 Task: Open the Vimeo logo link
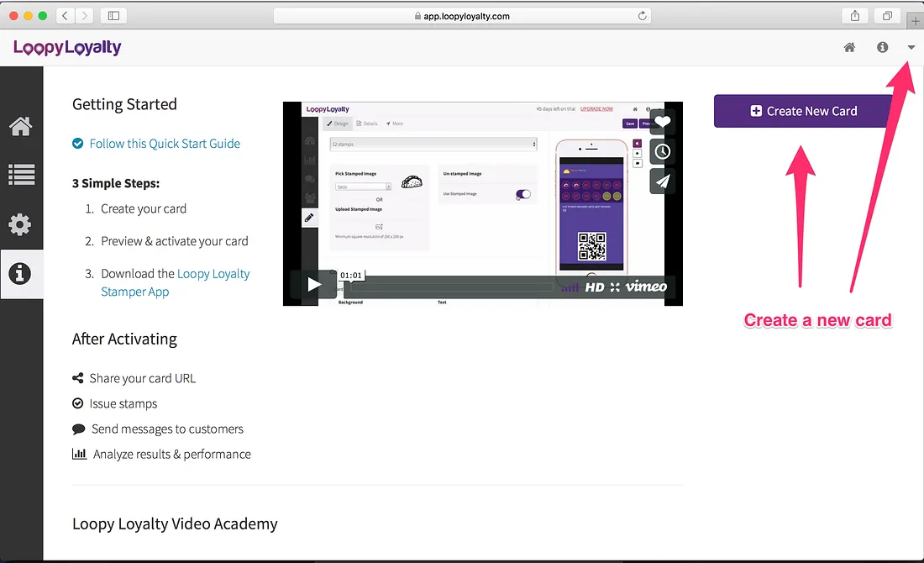coord(647,287)
